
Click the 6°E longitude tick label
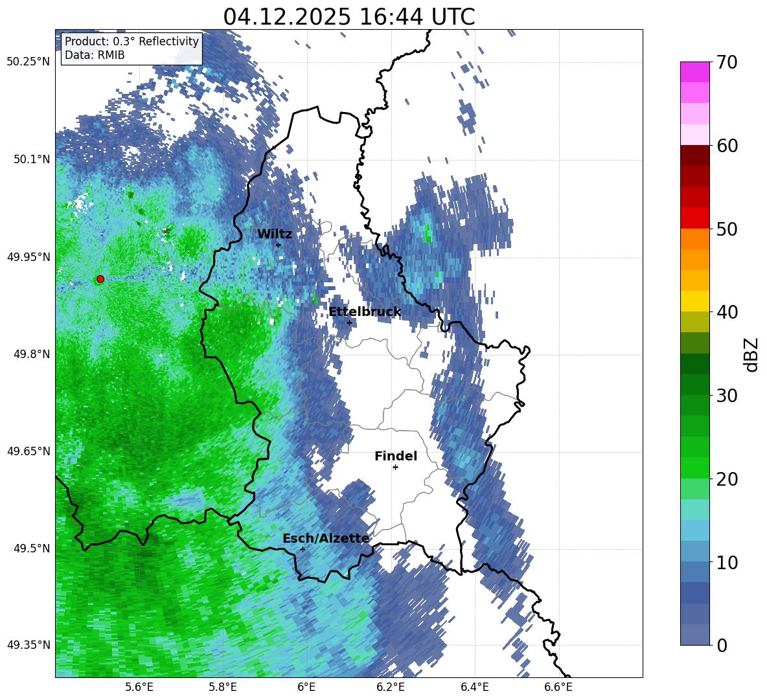click(x=306, y=687)
